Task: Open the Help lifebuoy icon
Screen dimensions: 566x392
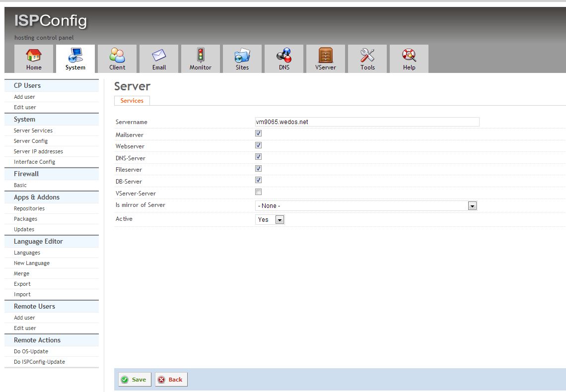Action: click(409, 55)
